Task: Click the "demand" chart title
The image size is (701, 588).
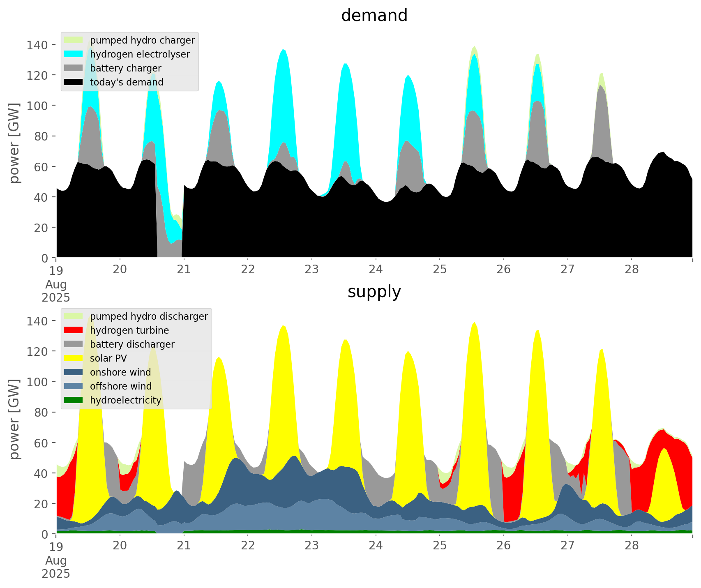Action: [374, 16]
